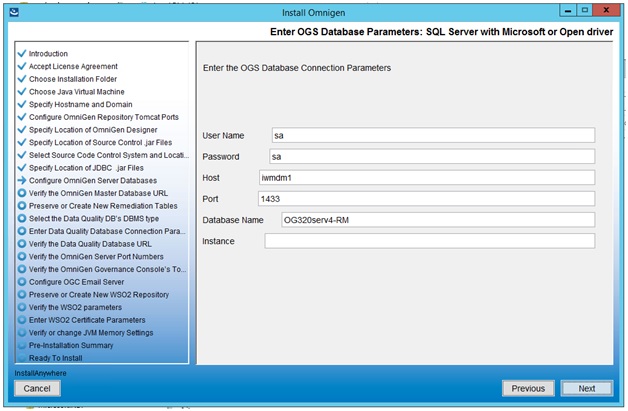Click the 'Introduction' step text

(x=48, y=54)
